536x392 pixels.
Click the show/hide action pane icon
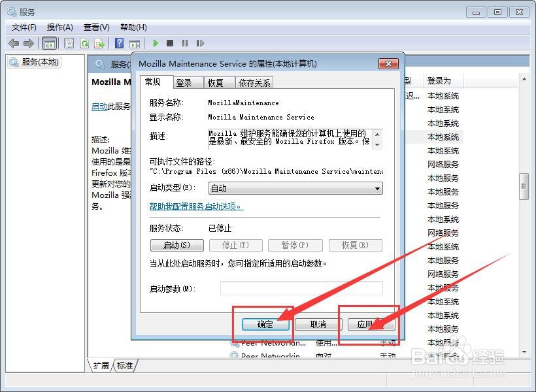135,43
